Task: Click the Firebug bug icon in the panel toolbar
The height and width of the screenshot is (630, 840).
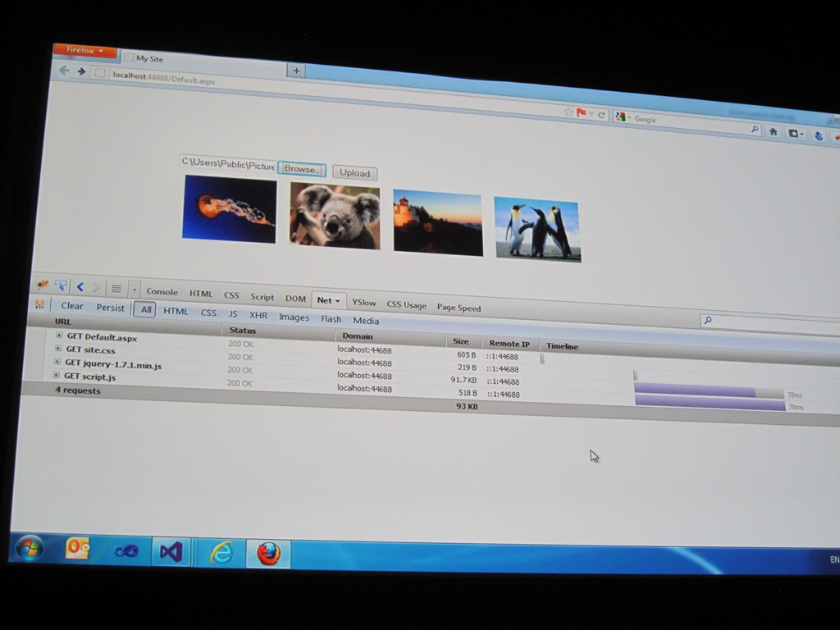Action: coord(43,284)
